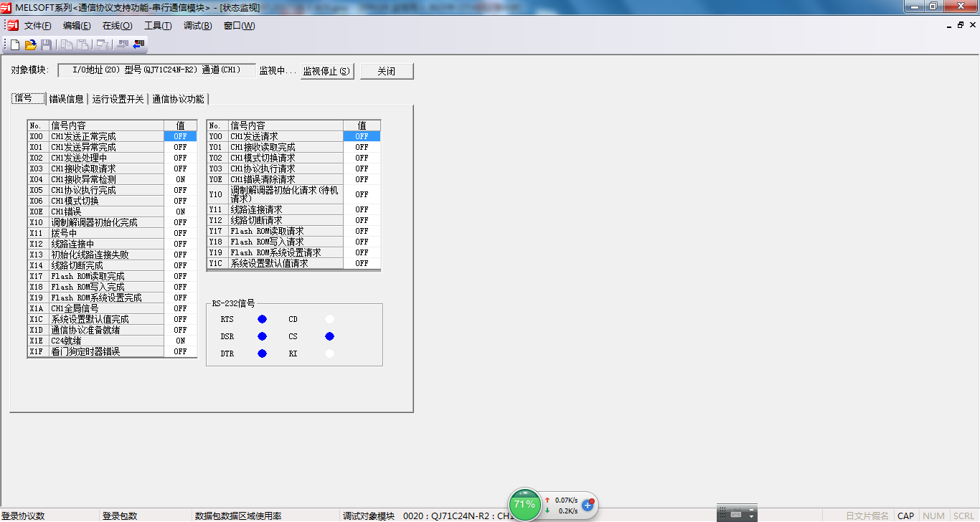
Task: Click the blue RTS signal indicator
Action: (262, 319)
